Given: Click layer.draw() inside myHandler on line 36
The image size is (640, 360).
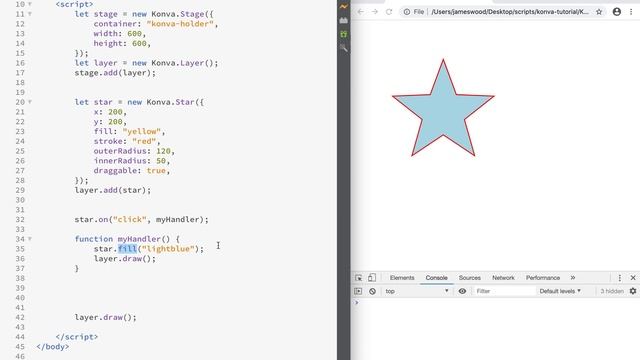Looking at the screenshot, I should (124, 259).
